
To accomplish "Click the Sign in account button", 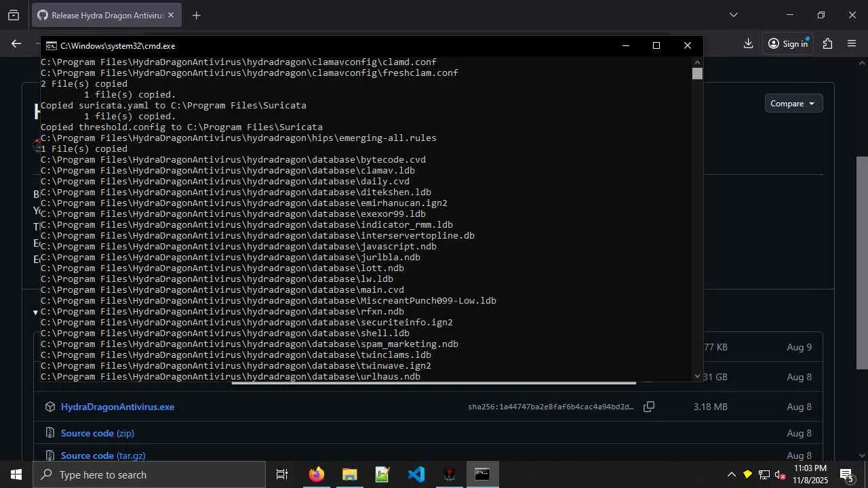I will 788,43.
